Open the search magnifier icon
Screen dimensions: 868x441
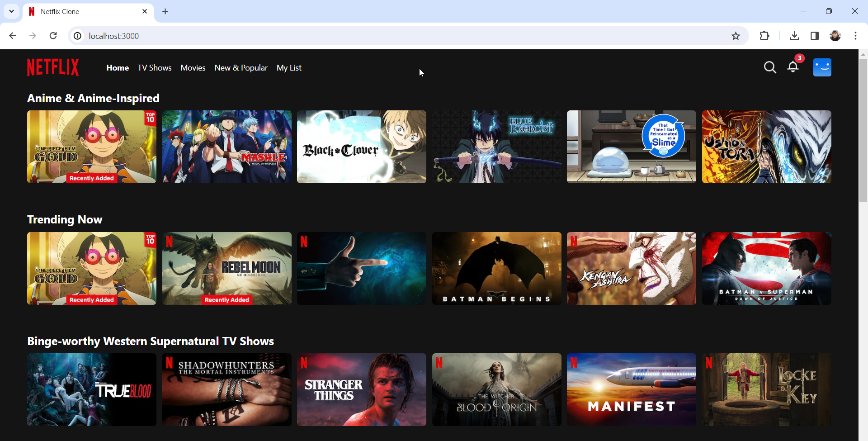pyautogui.click(x=770, y=67)
